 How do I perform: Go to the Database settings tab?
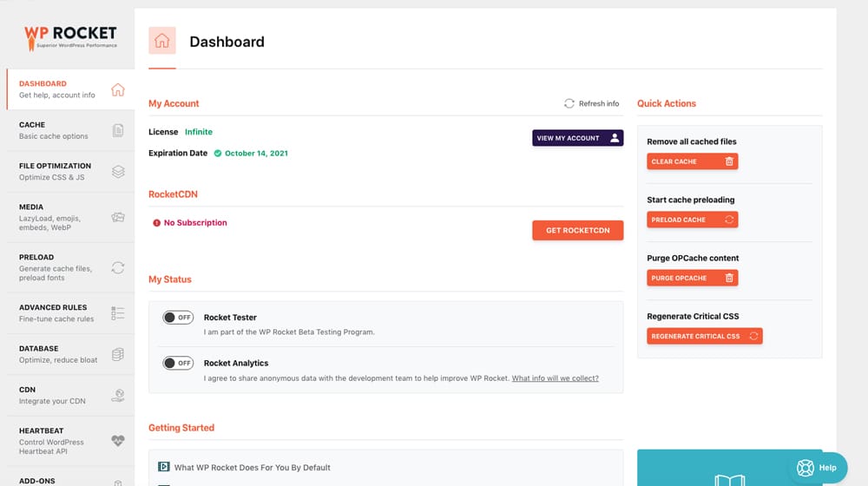coord(70,354)
